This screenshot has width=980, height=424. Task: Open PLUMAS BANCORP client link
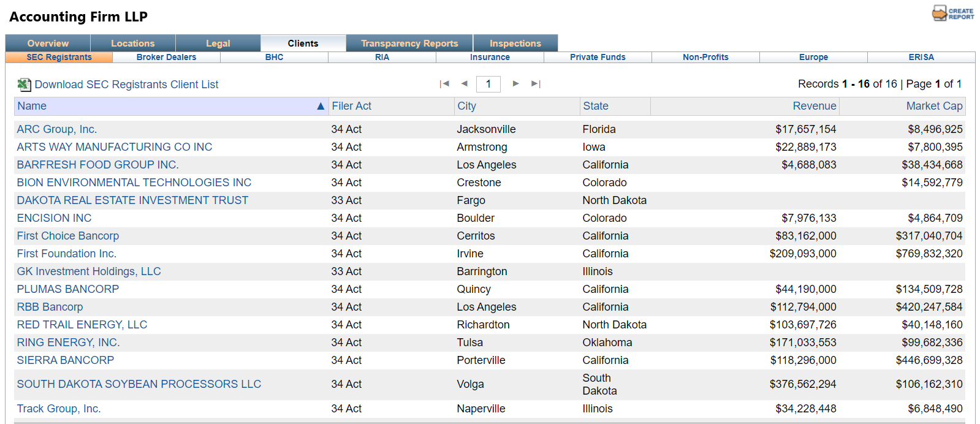68,289
